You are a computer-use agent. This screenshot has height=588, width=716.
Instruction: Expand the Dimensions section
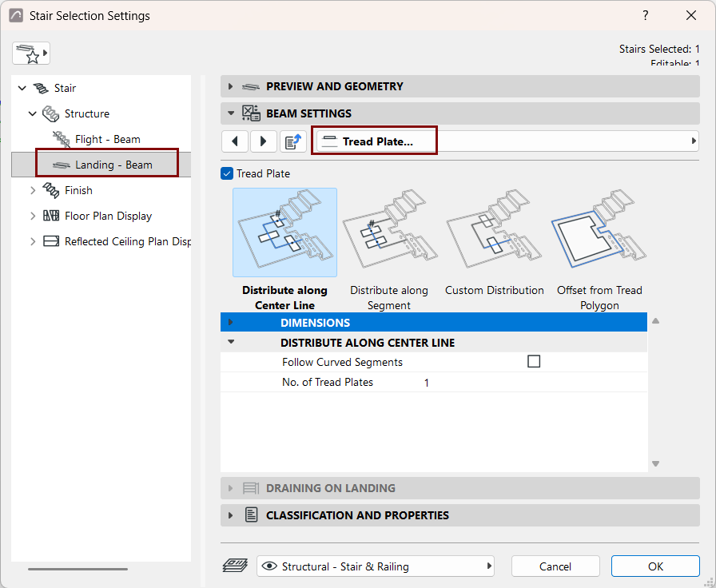231,322
